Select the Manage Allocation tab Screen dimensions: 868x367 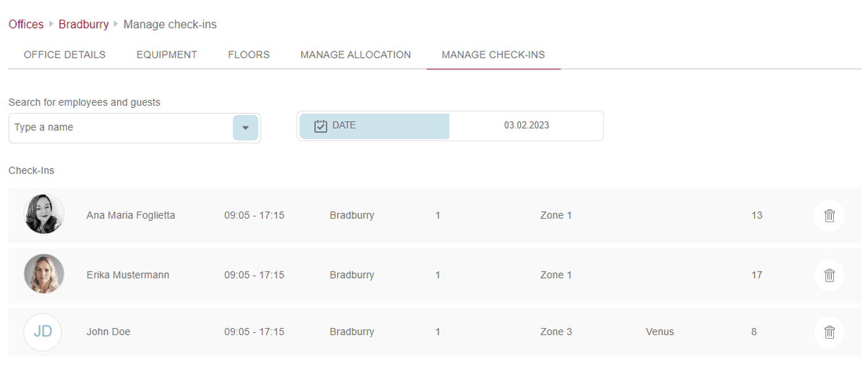click(355, 55)
